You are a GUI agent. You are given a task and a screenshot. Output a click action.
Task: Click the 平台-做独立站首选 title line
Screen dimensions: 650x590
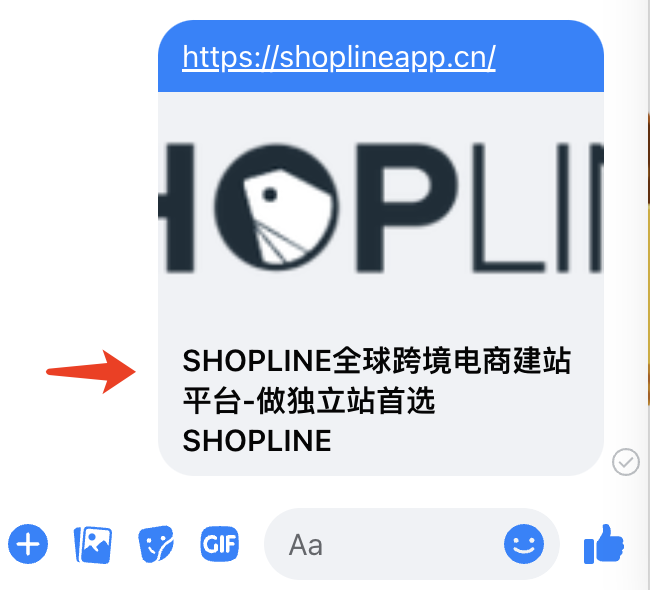point(309,401)
